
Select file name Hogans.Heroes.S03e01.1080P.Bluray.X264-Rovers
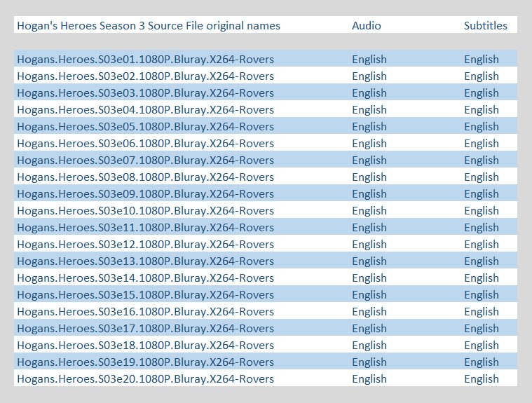point(146,60)
